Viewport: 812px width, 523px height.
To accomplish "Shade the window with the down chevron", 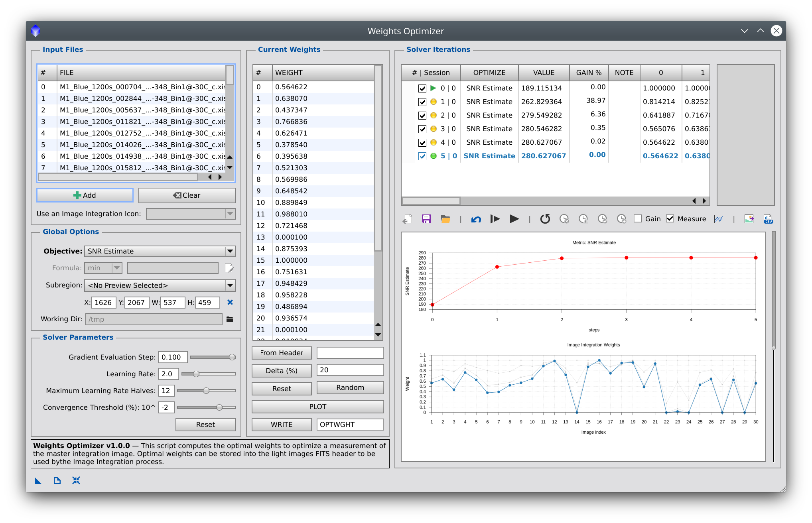I will click(745, 31).
